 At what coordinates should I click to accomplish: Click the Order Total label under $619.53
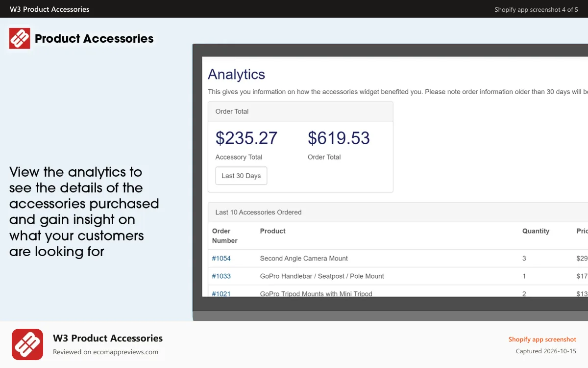pos(324,157)
